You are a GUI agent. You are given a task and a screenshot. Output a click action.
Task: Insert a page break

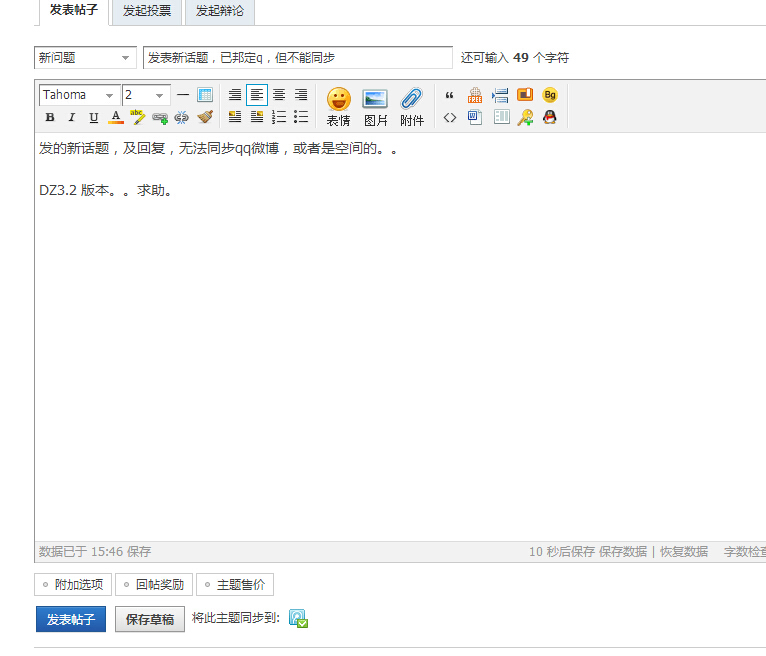pyautogui.click(x=500, y=95)
